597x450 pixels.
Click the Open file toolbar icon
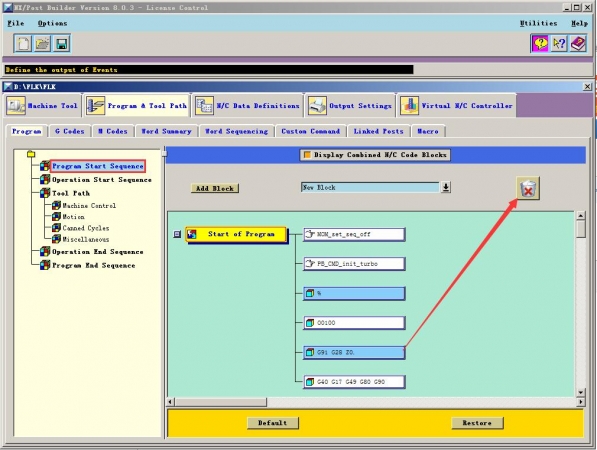(42, 44)
